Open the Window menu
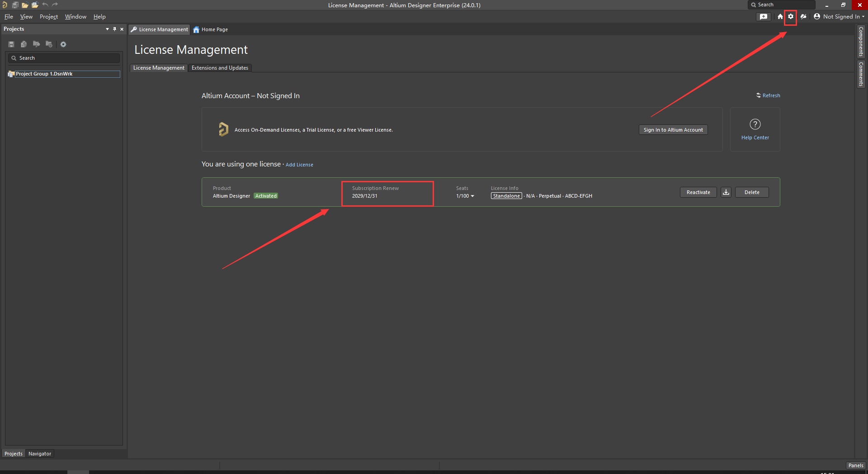868x474 pixels. pos(75,17)
